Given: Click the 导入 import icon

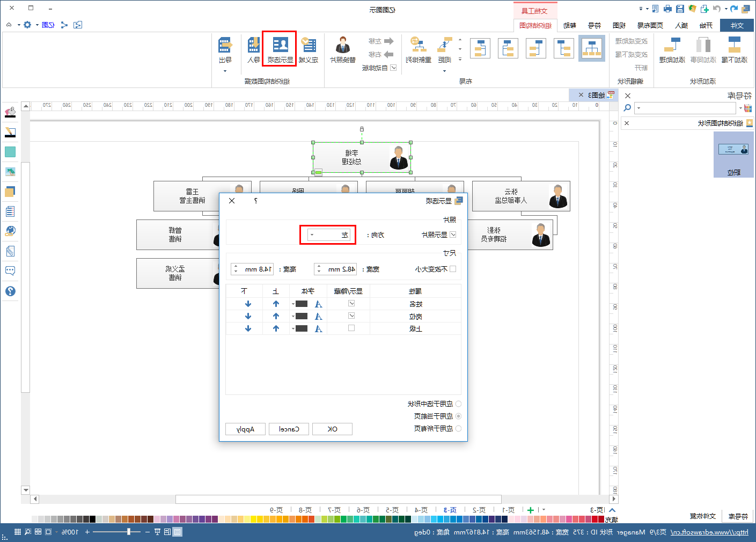Looking at the screenshot, I should pyautogui.click(x=254, y=45).
